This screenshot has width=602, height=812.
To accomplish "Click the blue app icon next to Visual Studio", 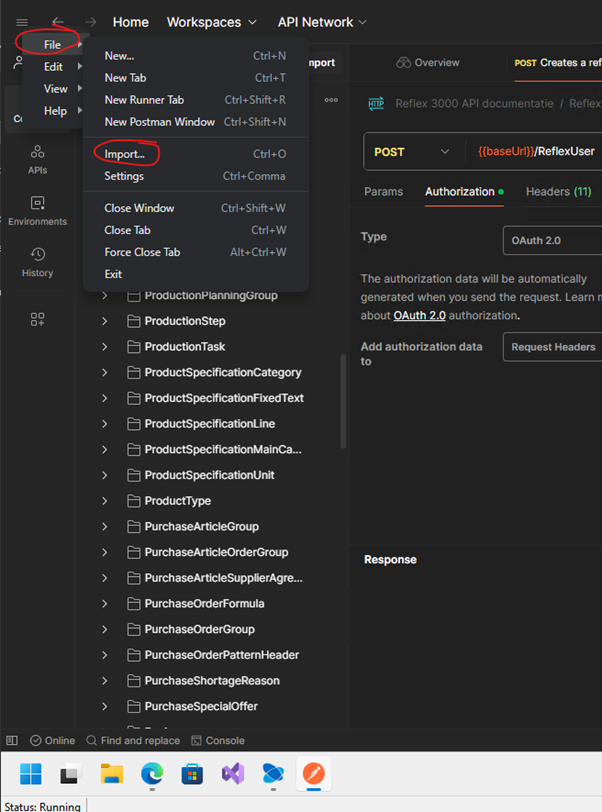I will pos(273,774).
